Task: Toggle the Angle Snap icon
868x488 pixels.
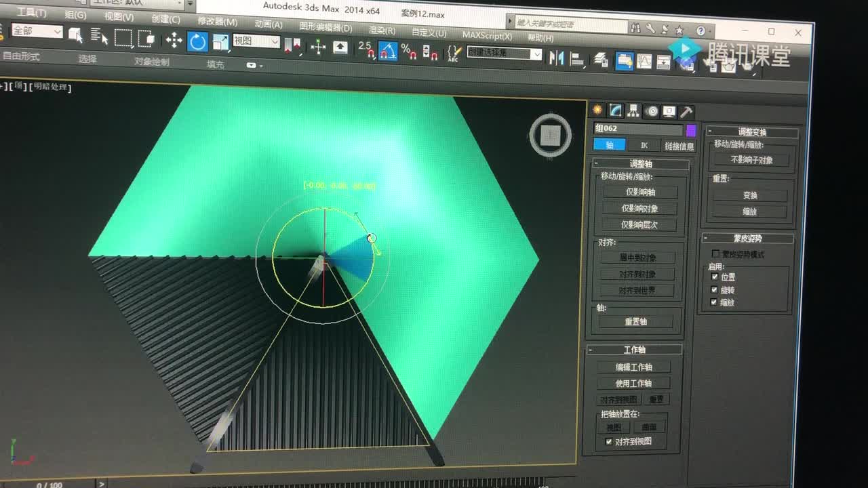Action: tap(388, 51)
